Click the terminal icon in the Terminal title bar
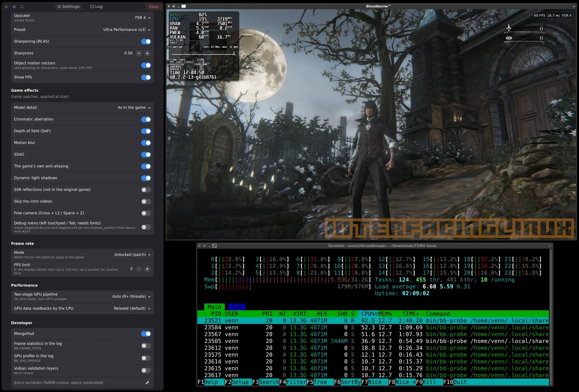This screenshot has height=392, width=579. [214, 246]
